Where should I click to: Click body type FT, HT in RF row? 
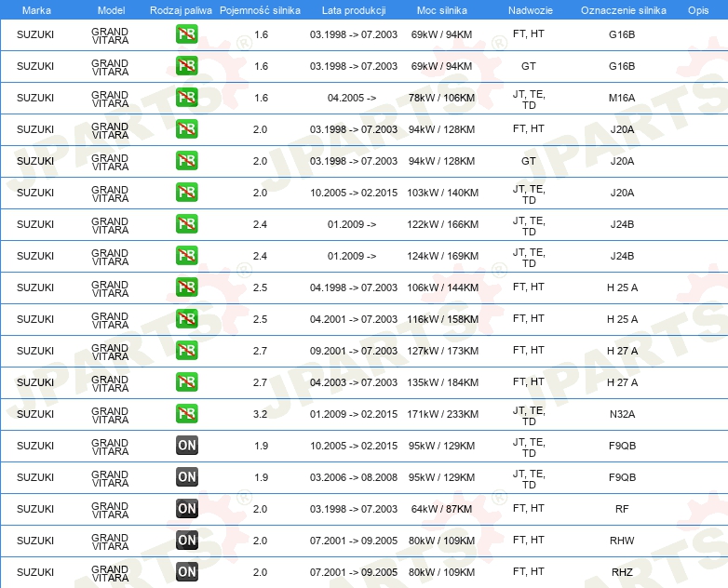pos(529,508)
